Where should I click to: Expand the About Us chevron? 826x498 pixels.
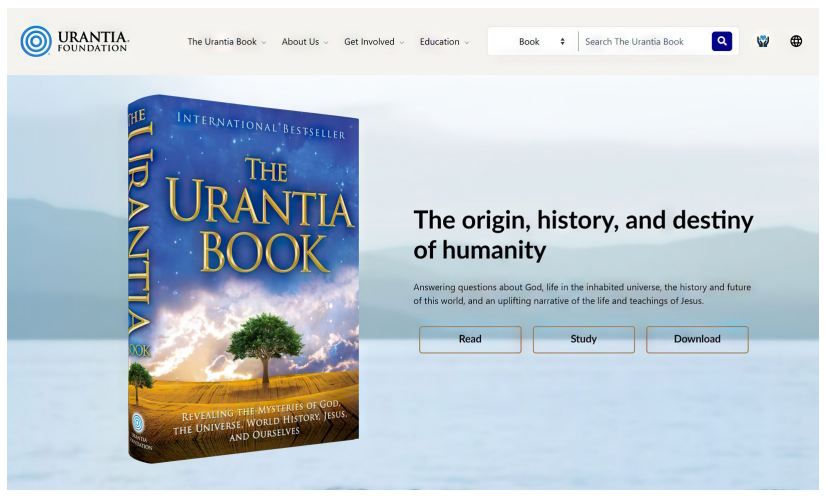click(326, 43)
